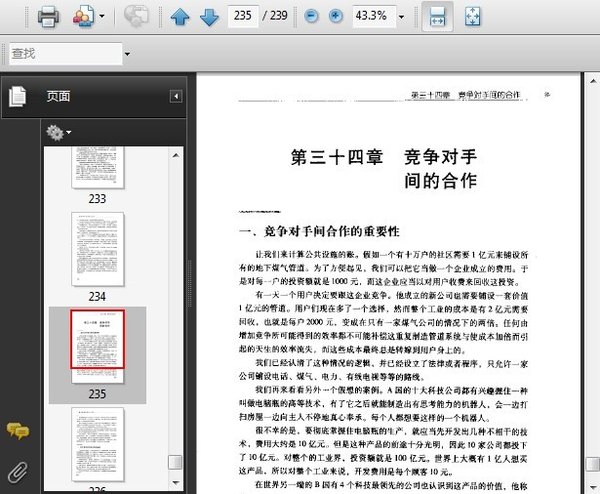The height and width of the screenshot is (494, 600).
Task: Click the collaborate/share icon
Action: [81, 16]
